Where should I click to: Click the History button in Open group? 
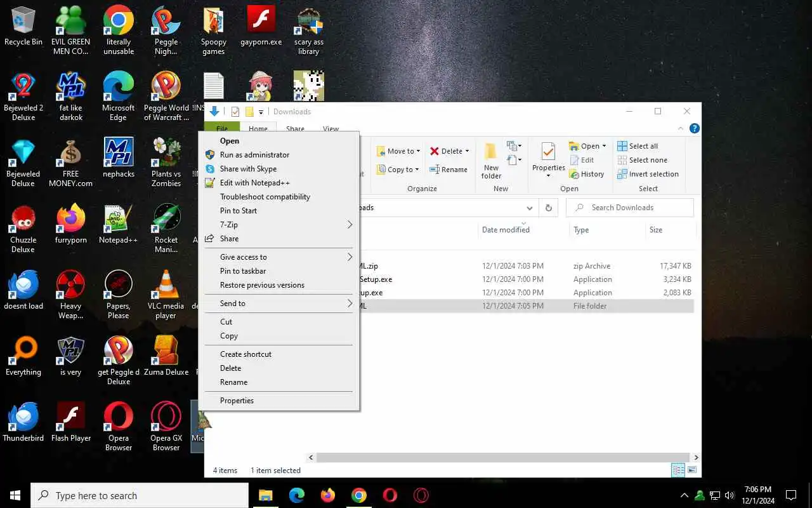tap(587, 174)
